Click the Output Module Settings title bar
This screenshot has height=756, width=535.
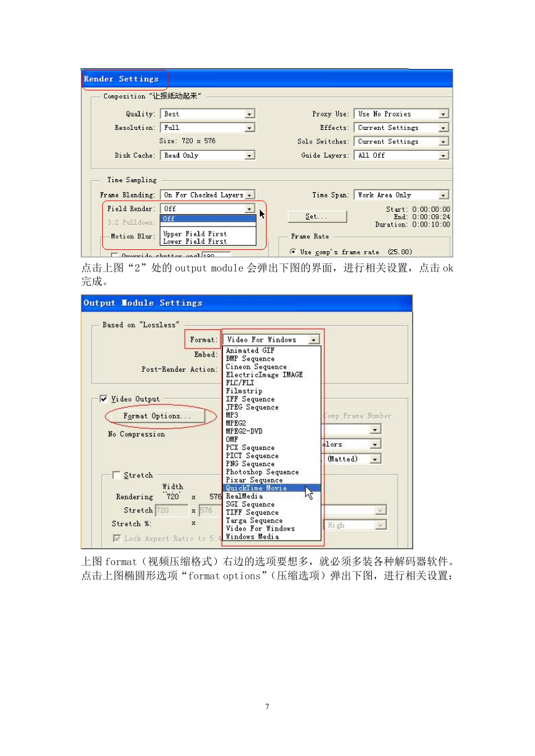247,303
